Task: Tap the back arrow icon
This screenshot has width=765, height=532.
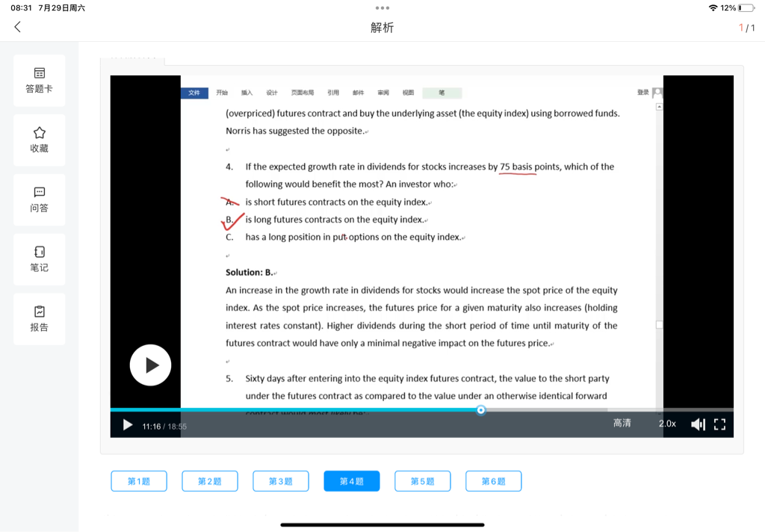Action: (x=18, y=27)
